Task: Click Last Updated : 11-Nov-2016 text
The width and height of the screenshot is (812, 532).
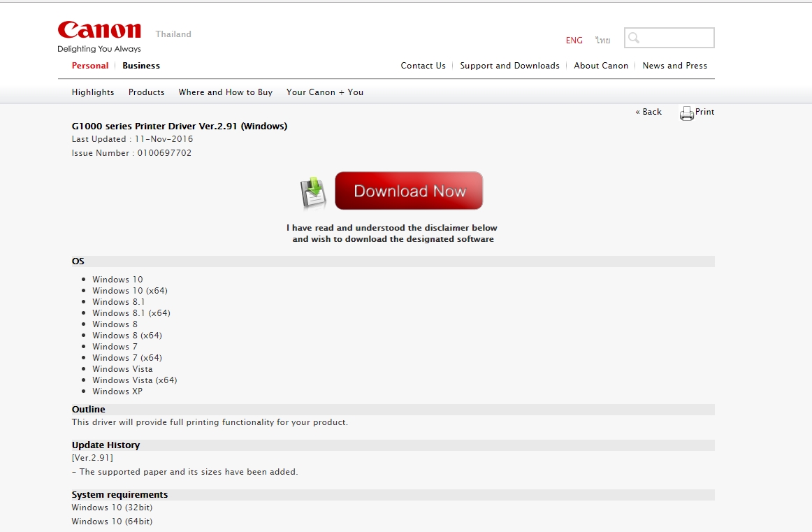Action: pos(132,139)
